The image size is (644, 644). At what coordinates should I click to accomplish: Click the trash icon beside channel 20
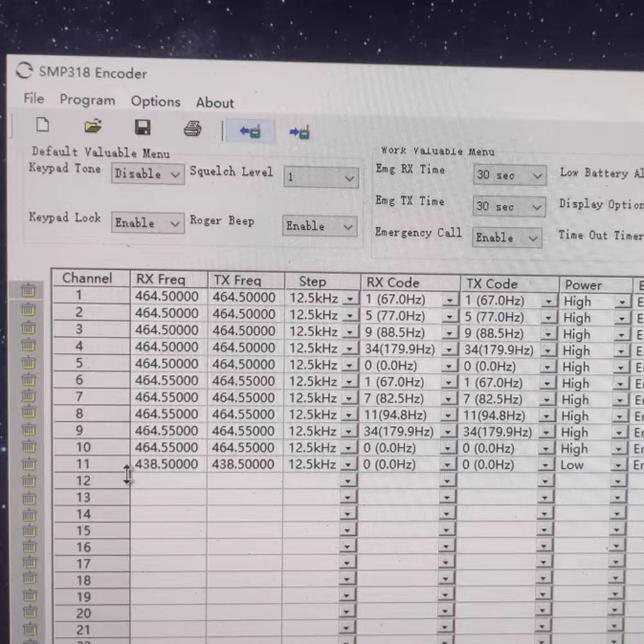click(x=30, y=612)
